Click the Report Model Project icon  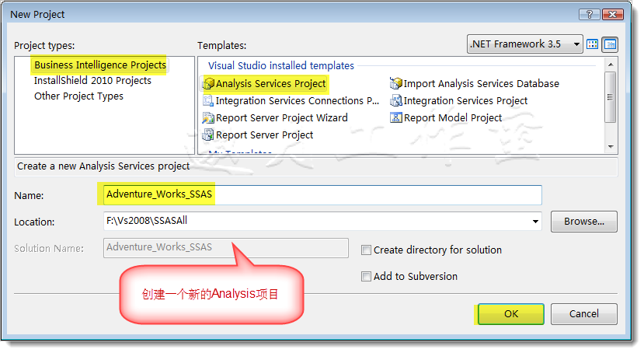[x=396, y=118]
